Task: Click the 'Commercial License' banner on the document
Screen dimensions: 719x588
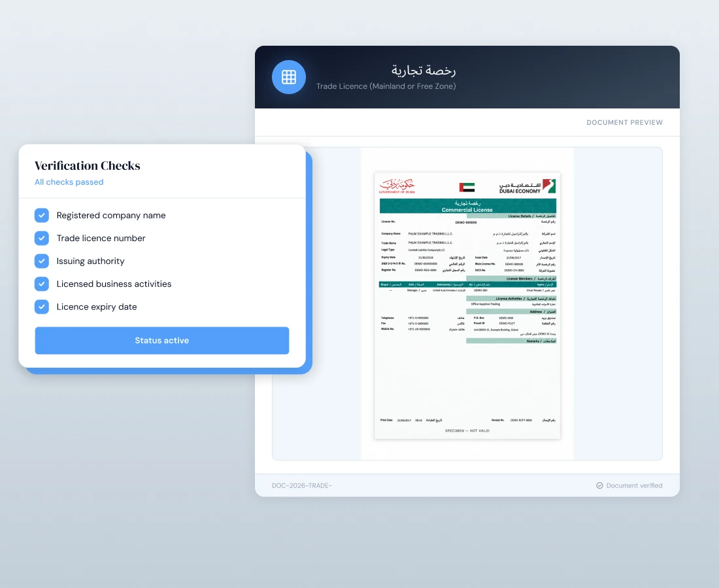Action: click(468, 206)
